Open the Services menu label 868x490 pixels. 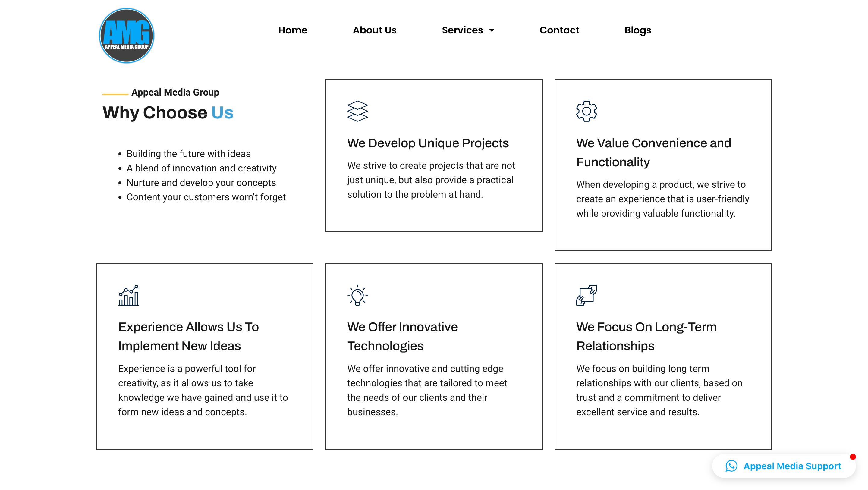462,30
